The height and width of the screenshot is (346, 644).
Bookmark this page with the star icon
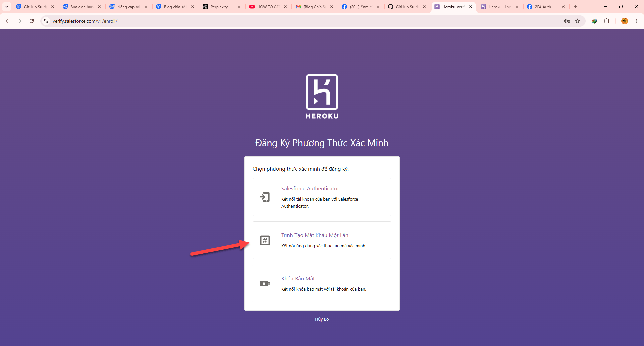[x=578, y=21]
